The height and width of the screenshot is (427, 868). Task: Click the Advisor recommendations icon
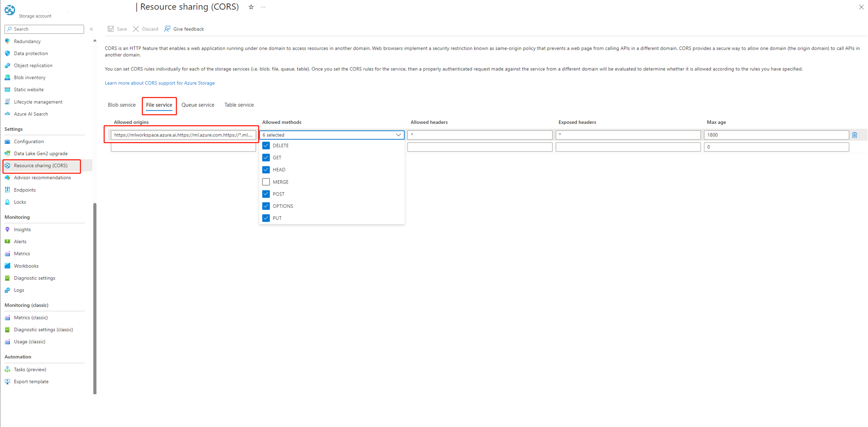pyautogui.click(x=7, y=178)
